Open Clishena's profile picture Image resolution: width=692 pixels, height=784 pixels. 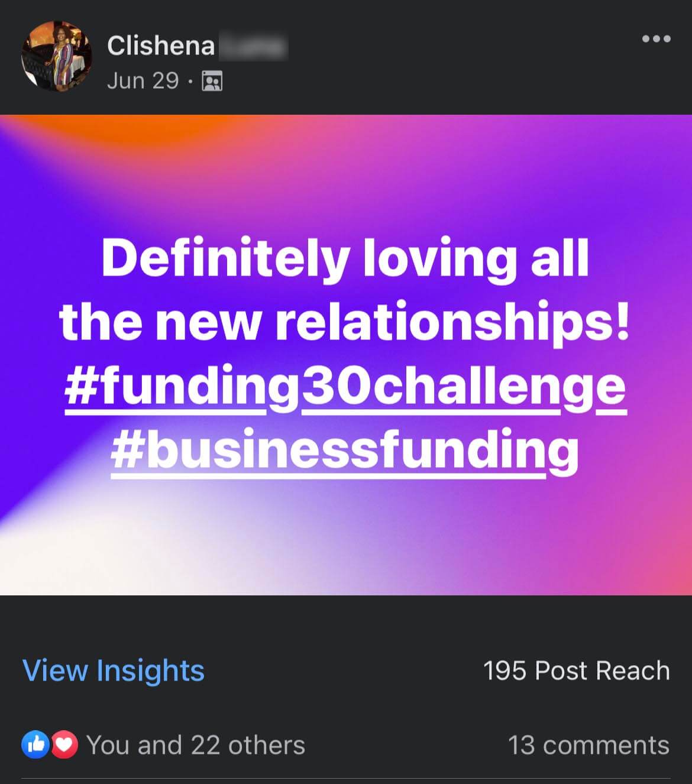57,57
